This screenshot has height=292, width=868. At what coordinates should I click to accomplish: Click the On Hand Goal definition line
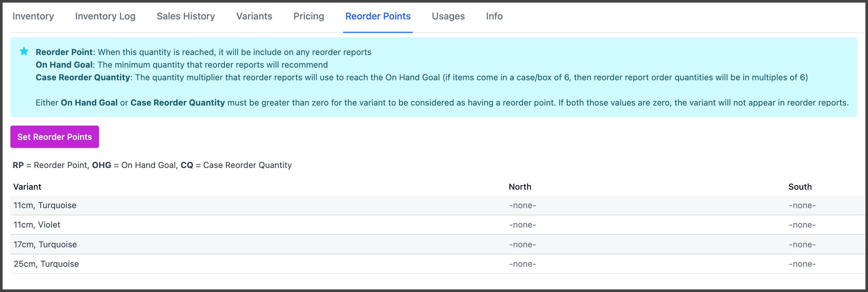coord(182,65)
